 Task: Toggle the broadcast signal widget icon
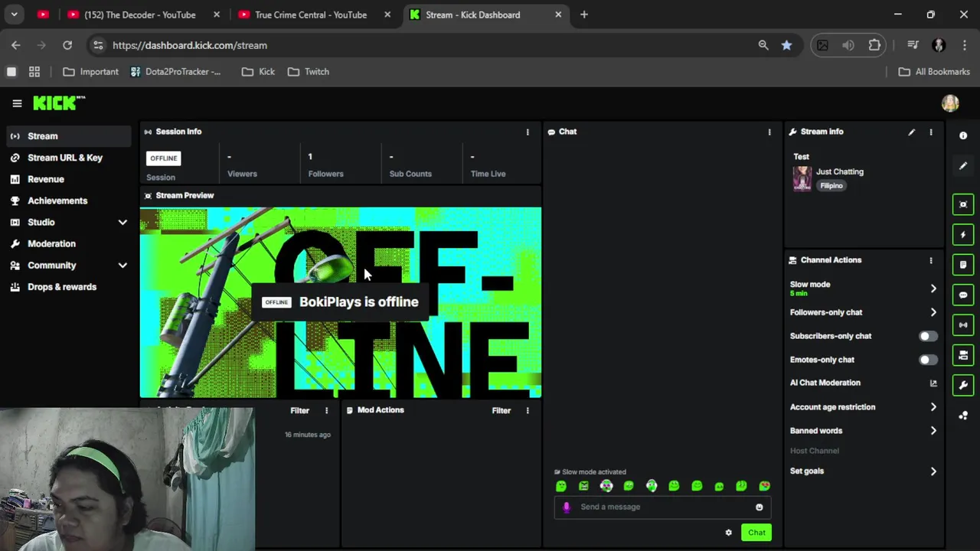coord(963,325)
